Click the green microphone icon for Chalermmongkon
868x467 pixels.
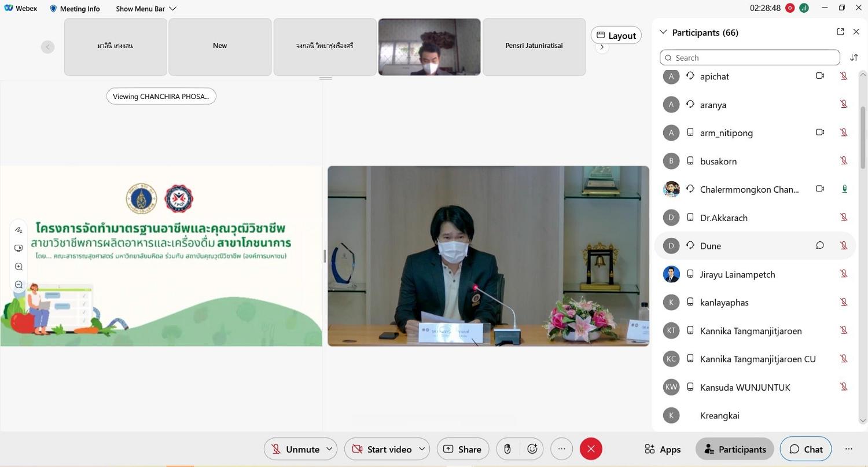[x=844, y=189]
